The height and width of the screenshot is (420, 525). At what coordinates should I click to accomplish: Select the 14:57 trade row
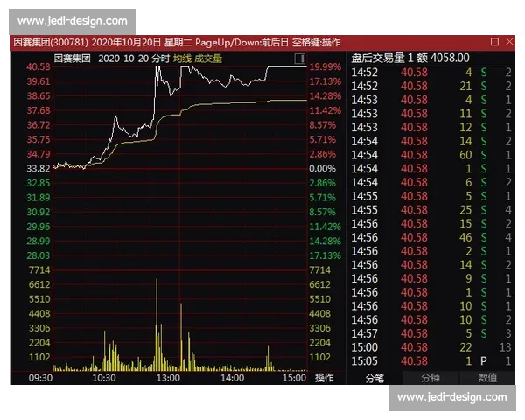tap(430, 333)
